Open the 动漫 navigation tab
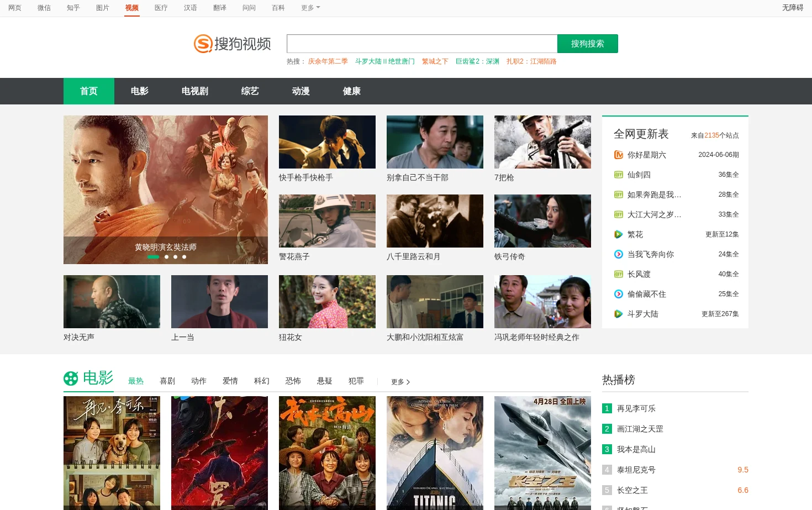 [301, 91]
